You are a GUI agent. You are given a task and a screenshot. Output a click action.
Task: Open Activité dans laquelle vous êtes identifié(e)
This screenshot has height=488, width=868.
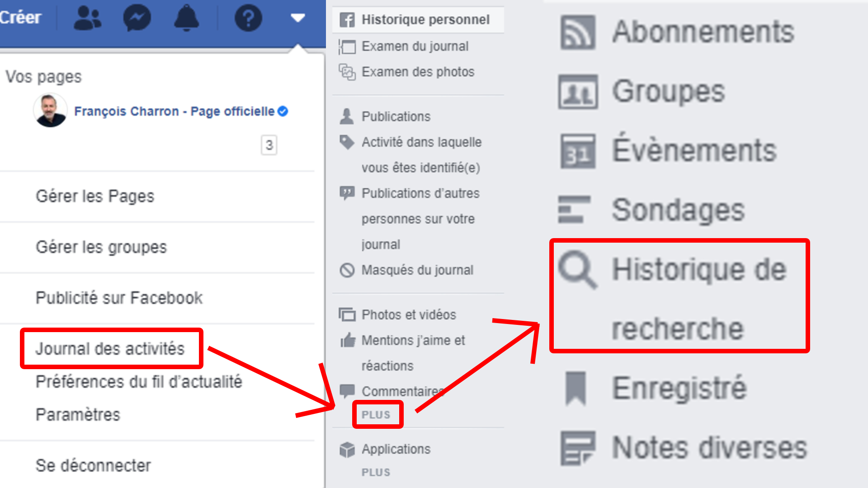421,155
